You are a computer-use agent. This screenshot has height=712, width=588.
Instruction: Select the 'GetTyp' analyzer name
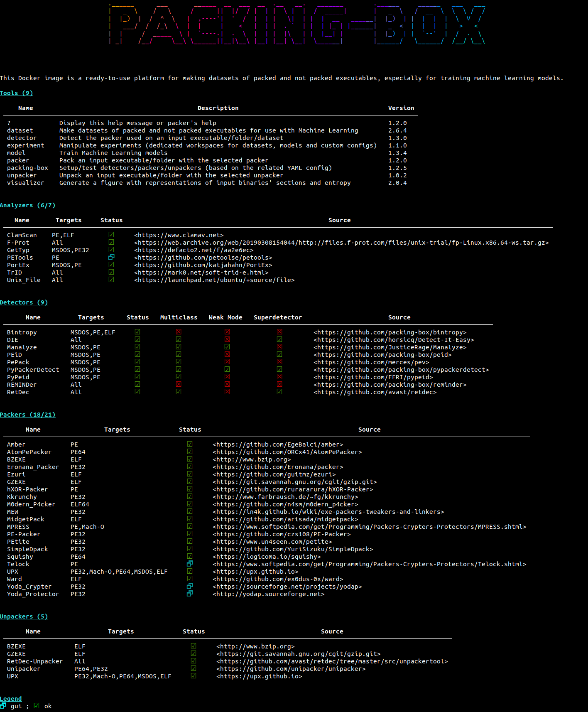tap(18, 250)
